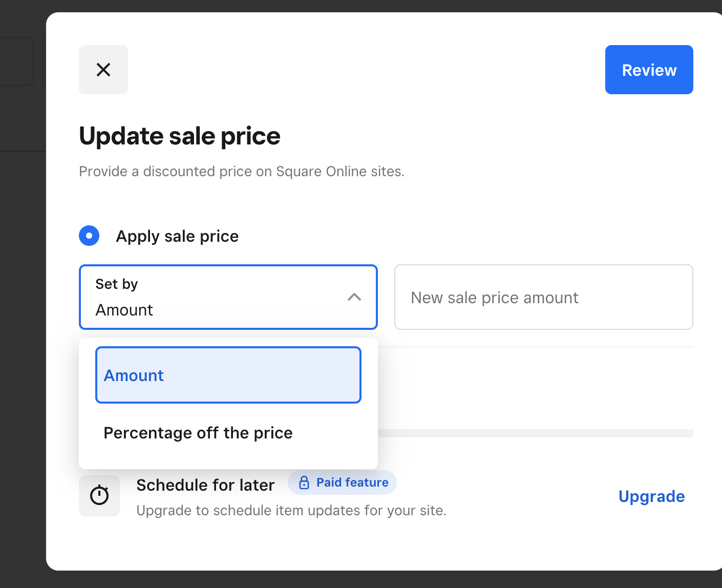Click the Update sale price title

tap(180, 136)
